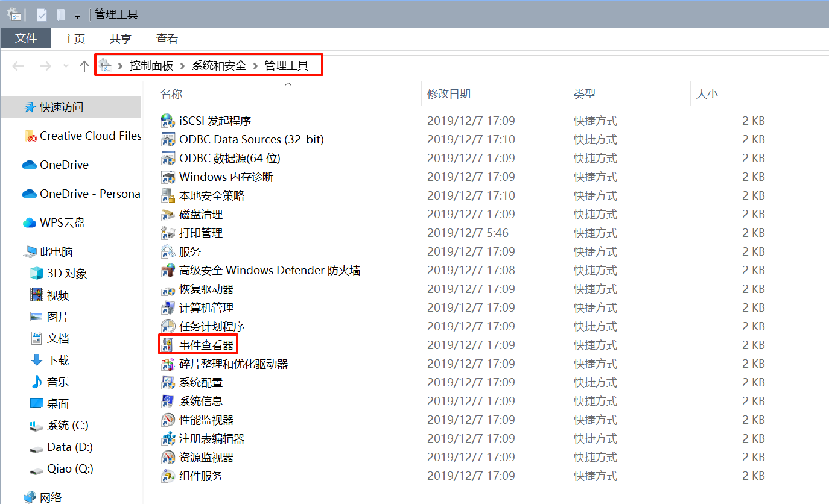Select the 任务计划程序 clock icon

point(168,326)
